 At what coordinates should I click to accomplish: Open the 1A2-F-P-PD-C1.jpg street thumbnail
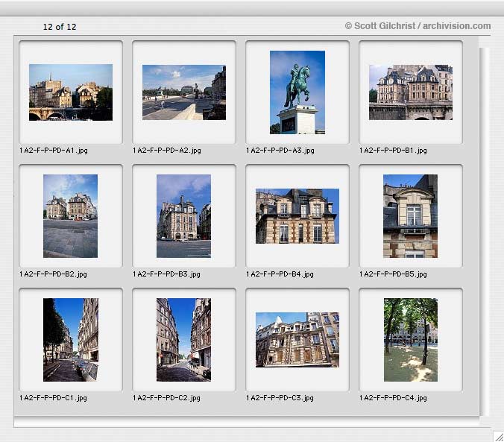71,340
